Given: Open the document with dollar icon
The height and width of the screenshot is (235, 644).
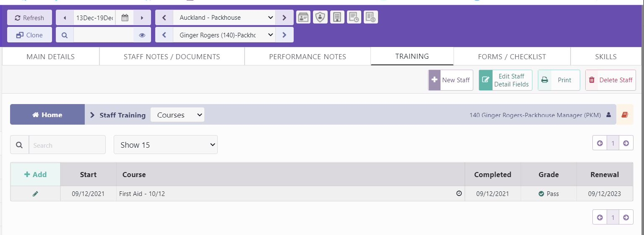Looking at the screenshot, I should (x=371, y=17).
